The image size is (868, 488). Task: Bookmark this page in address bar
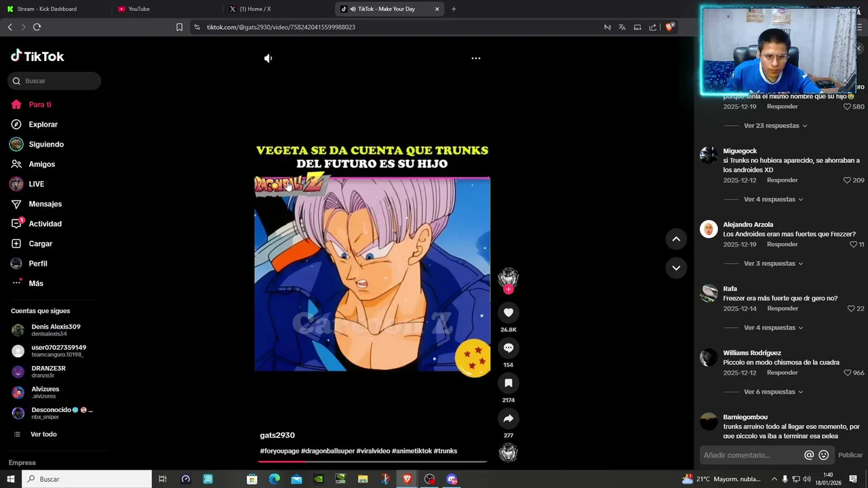point(179,27)
